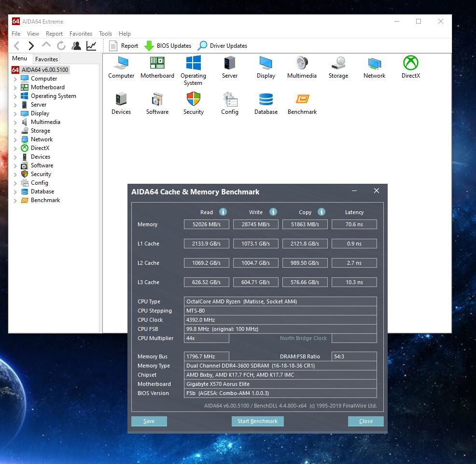The height and width of the screenshot is (464, 476).
Task: Click the Memory Read value 52026 MB/s
Action: (x=207, y=224)
